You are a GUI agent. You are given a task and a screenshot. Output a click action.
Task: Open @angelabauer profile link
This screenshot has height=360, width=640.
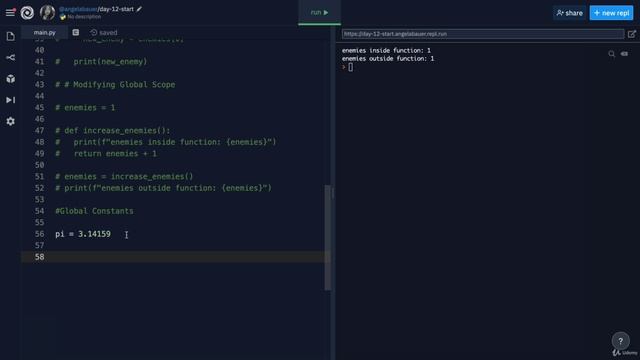(x=78, y=9)
